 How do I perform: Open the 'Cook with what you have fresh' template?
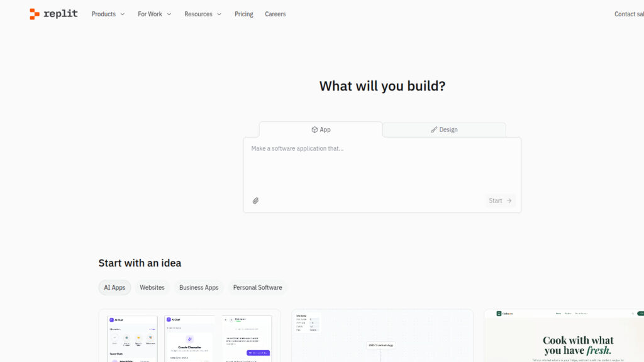click(x=563, y=336)
